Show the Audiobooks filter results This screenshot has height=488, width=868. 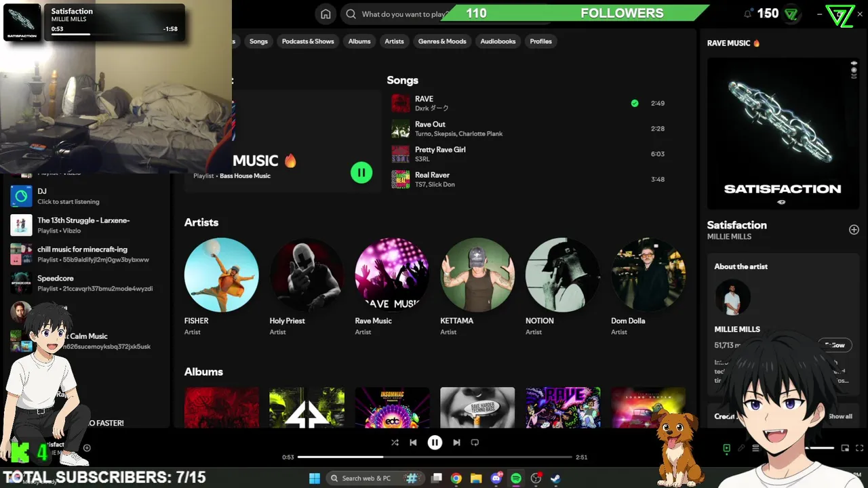pyautogui.click(x=498, y=41)
